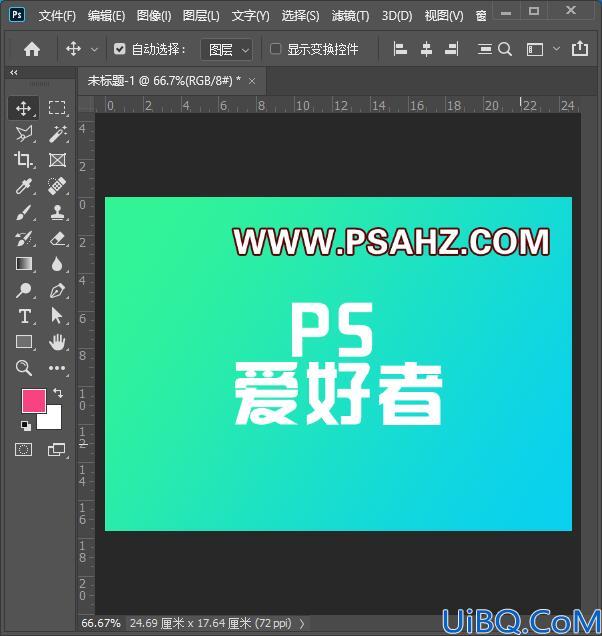Select the Eraser tool
This screenshot has height=636, width=602.
point(57,238)
